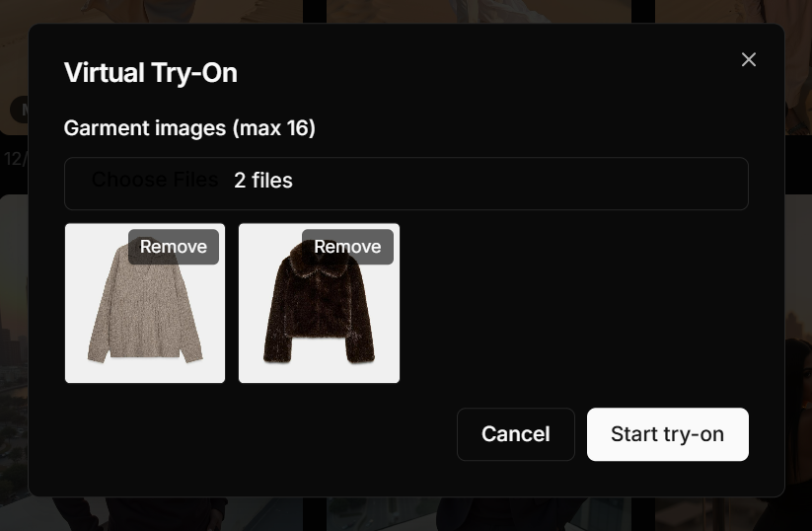812x531 pixels.
Task: Close the Virtual Try-On dialog with X
Action: coord(749,60)
